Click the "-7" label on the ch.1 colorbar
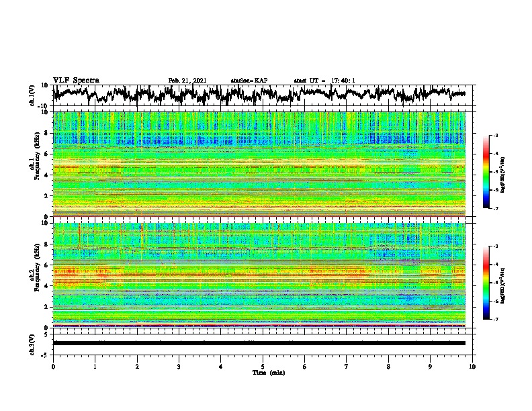 click(496, 208)
